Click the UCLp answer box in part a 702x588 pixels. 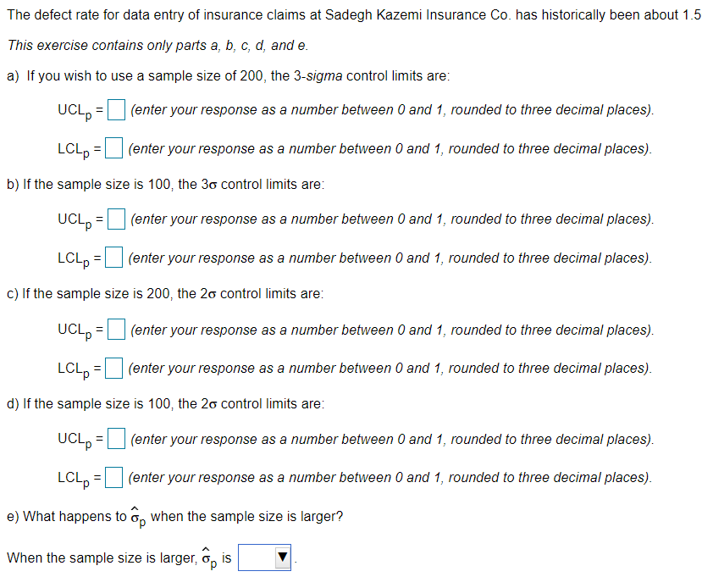point(115,108)
